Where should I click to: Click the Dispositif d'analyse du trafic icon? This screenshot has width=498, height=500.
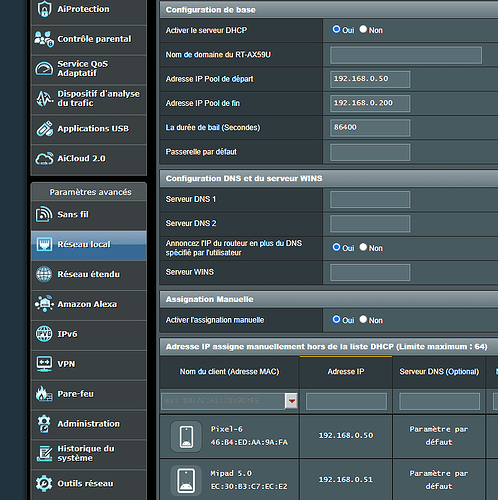pyautogui.click(x=44, y=99)
